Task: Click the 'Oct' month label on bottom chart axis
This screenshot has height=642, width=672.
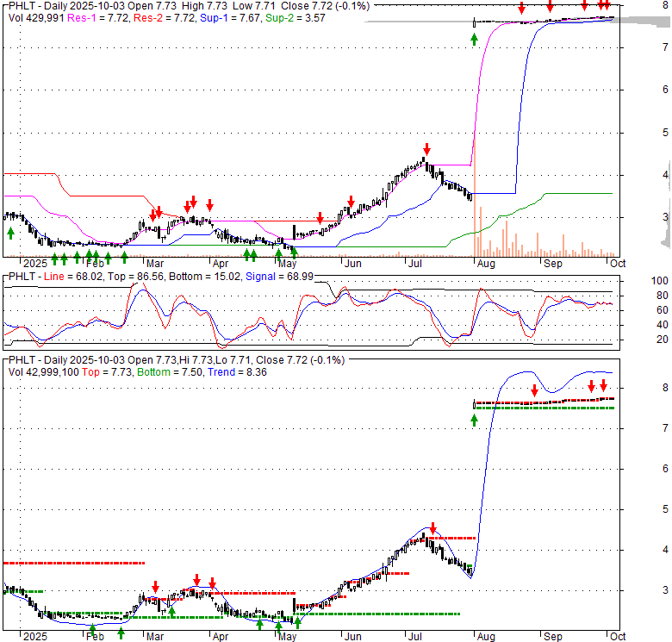Action: (618, 637)
